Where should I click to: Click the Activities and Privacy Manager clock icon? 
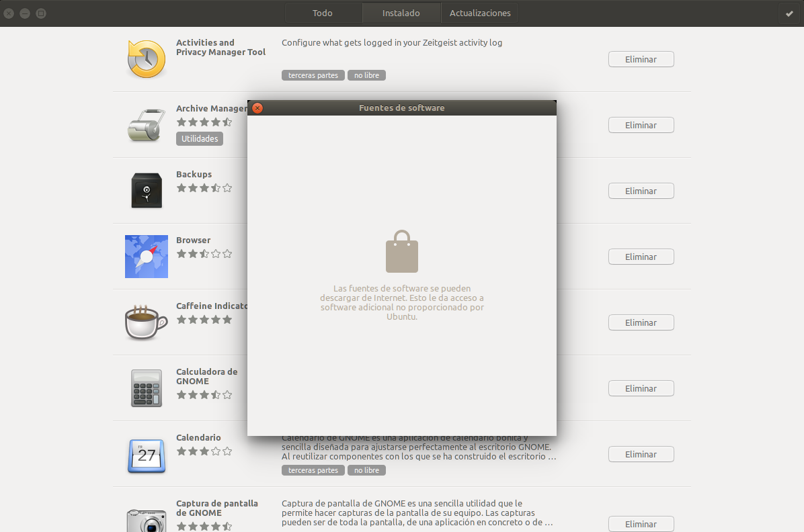tap(146, 59)
